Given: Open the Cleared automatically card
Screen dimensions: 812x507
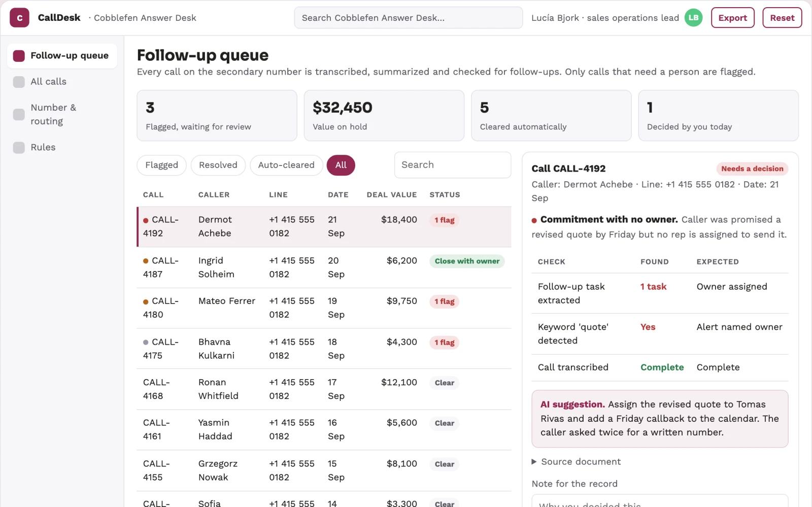Looking at the screenshot, I should [551, 116].
